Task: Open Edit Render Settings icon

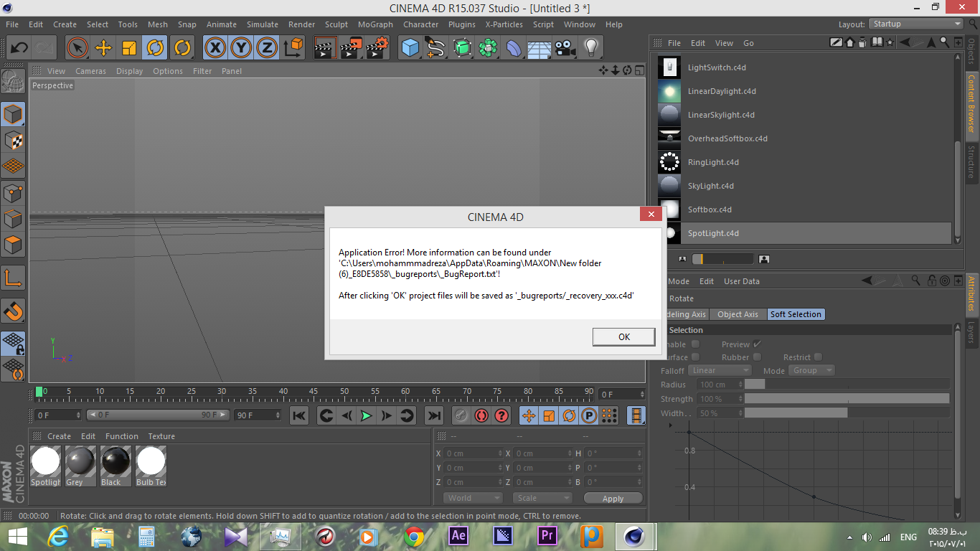Action: point(377,48)
